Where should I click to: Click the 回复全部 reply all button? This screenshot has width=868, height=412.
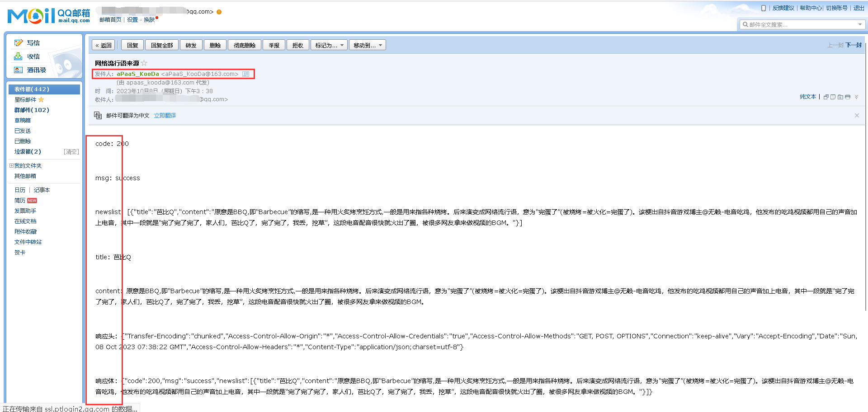[161, 45]
